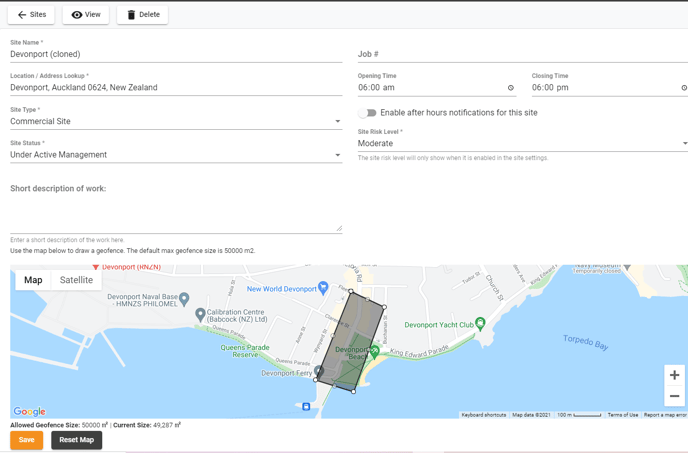This screenshot has height=453, width=688.
Task: Click the Reset Map button
Action: tap(77, 440)
